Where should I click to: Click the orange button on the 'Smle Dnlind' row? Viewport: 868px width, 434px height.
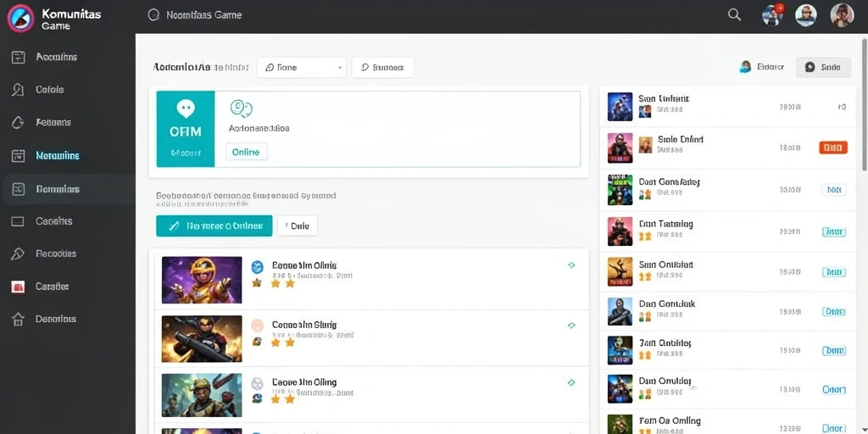click(x=833, y=147)
